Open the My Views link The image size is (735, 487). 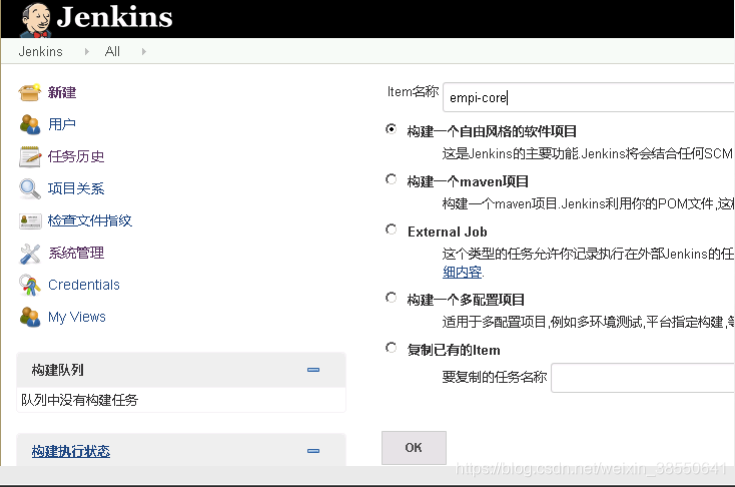pyautogui.click(x=77, y=317)
